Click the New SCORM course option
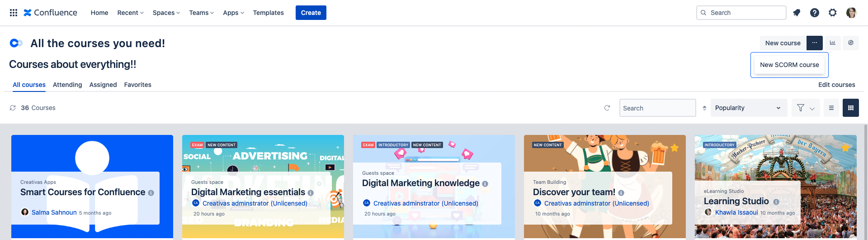 point(789,65)
